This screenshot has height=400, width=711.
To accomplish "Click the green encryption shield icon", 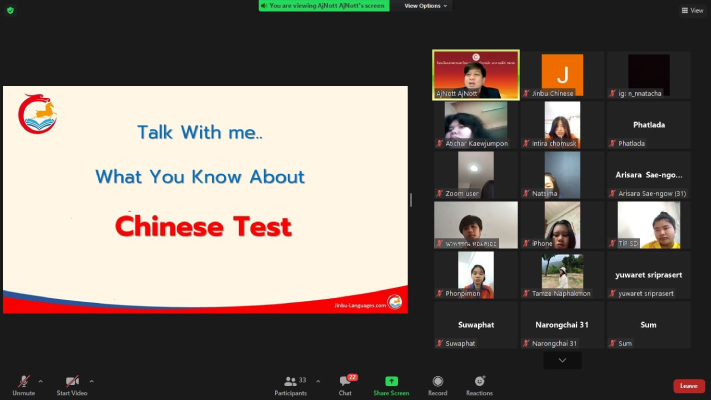I will 9,10.
